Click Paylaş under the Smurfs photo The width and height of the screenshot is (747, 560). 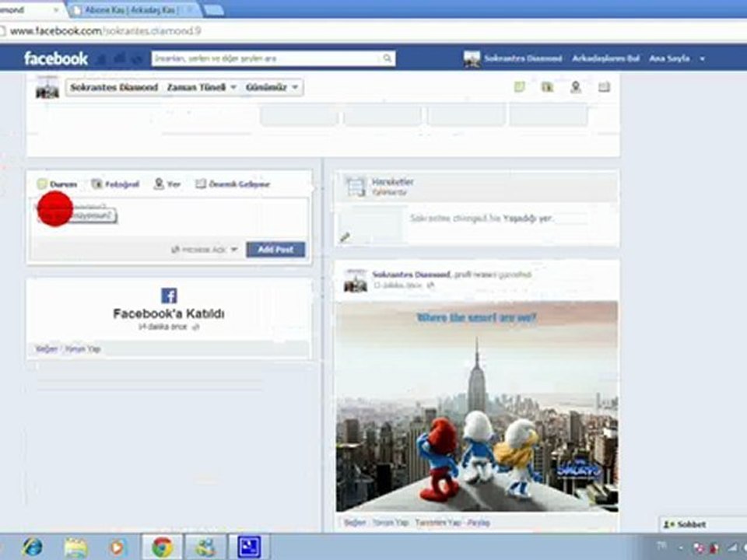pyautogui.click(x=479, y=523)
